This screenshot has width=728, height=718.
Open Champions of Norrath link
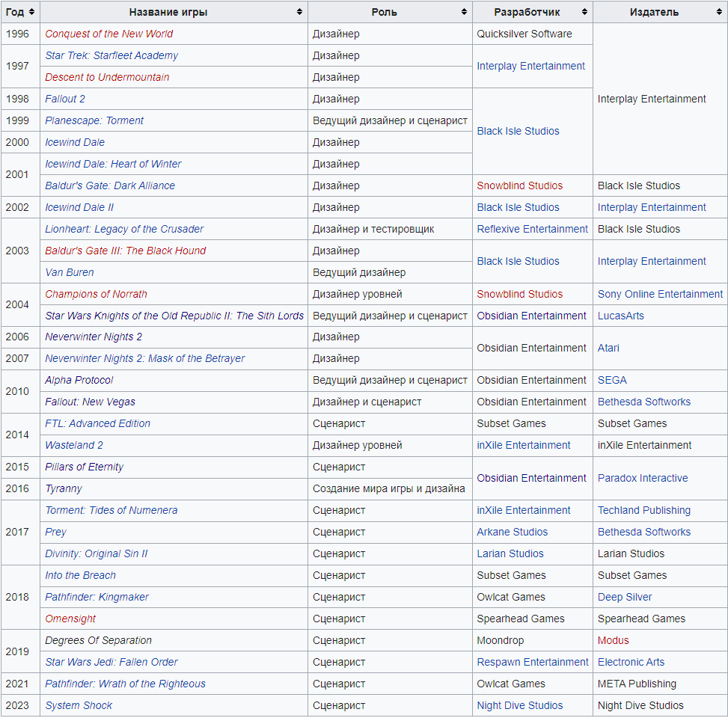coord(96,294)
